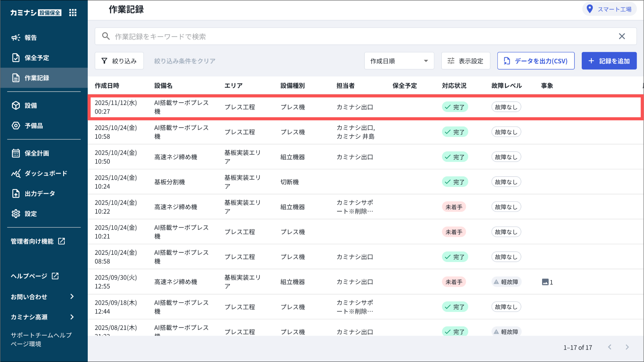
Task: Open 出力データ menu item
Action: [40, 194]
